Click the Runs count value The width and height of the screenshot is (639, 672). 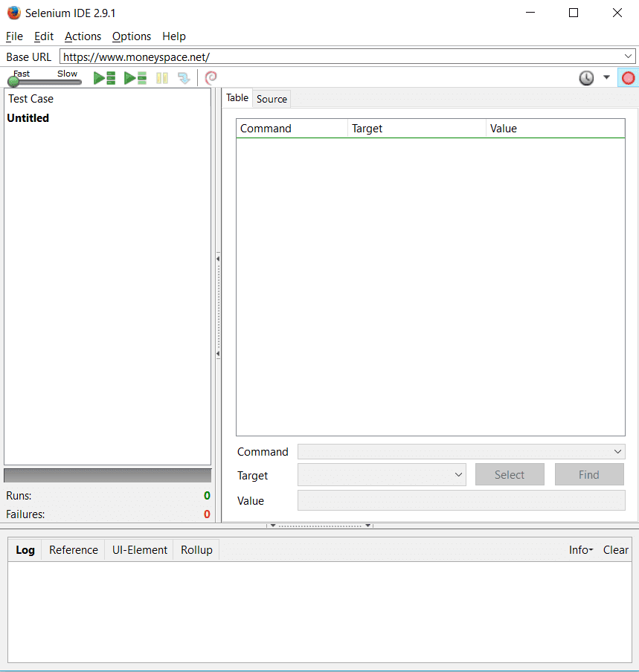[207, 496]
